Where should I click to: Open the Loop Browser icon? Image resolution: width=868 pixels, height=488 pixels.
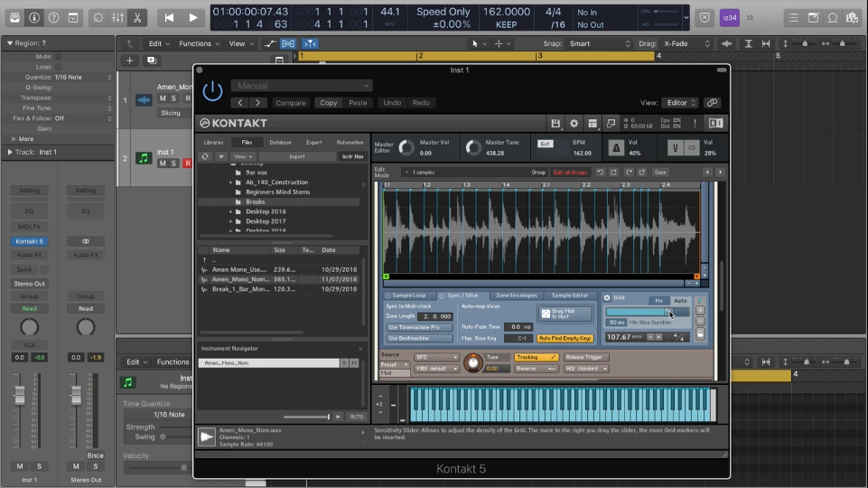[x=833, y=18]
